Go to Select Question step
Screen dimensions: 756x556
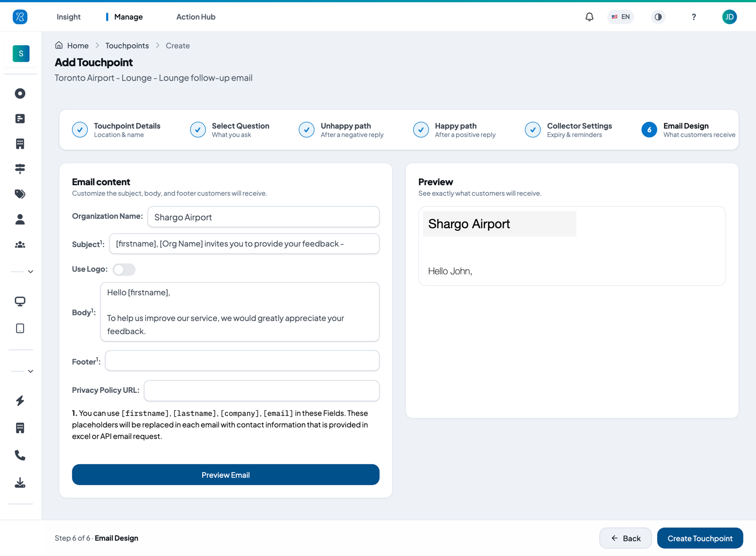(x=229, y=130)
